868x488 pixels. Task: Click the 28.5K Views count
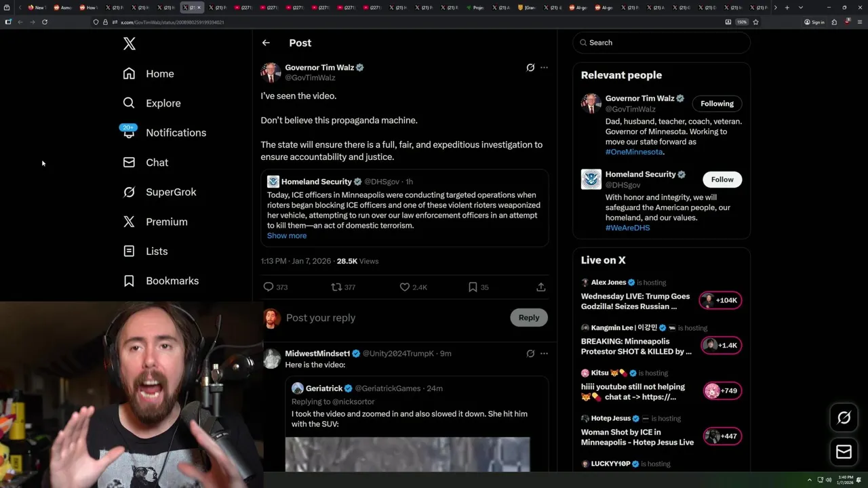coord(357,261)
